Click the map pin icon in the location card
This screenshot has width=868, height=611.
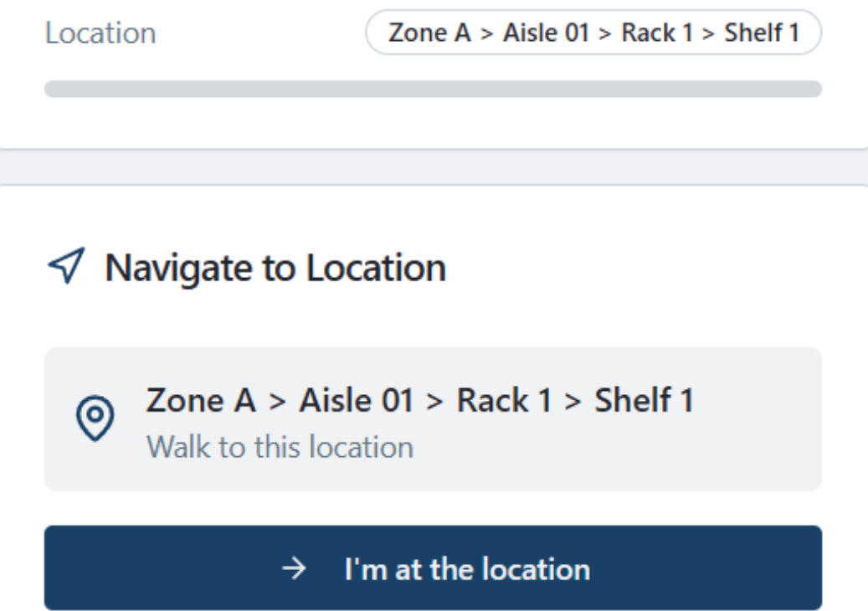[95, 418]
